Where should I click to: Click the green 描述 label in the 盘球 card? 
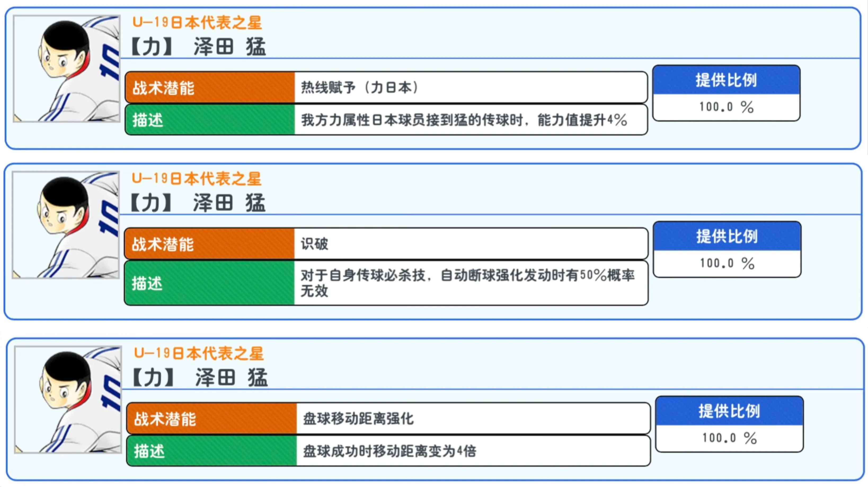tap(212, 451)
